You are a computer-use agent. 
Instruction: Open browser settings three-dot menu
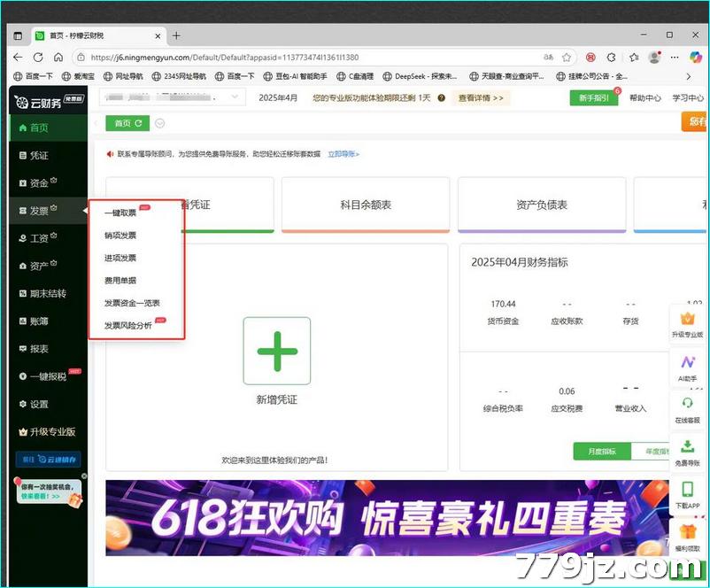[675, 58]
